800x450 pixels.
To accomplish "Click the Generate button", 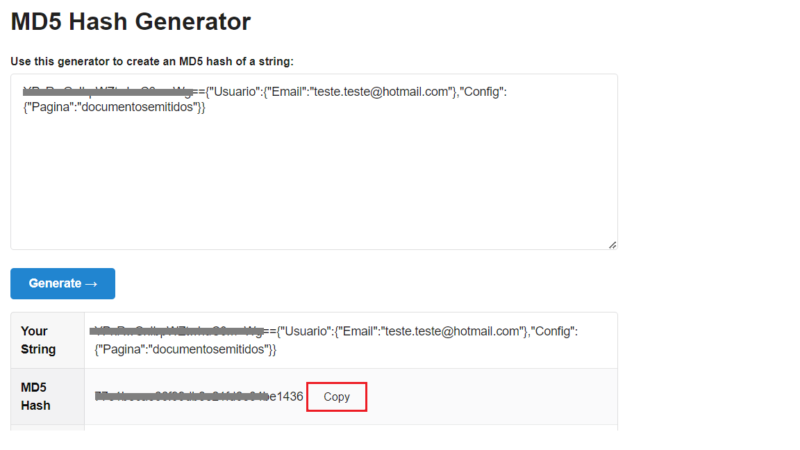I will 62,283.
